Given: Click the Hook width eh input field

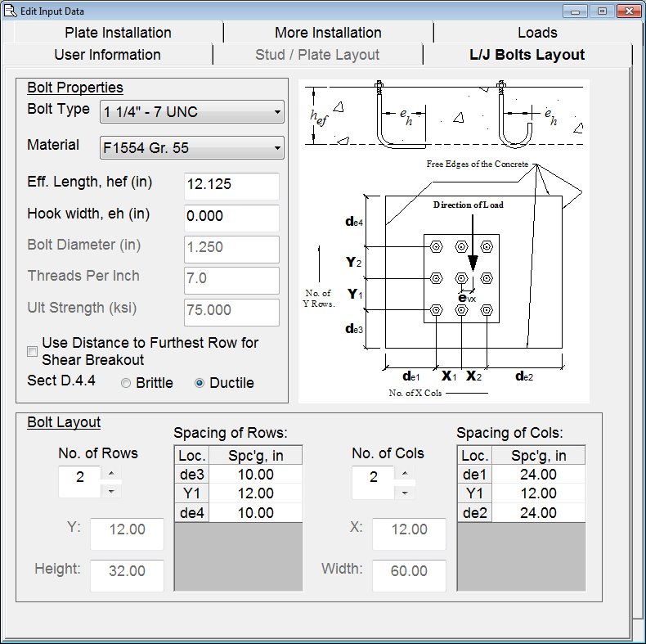Looking at the screenshot, I should pyautogui.click(x=231, y=217).
